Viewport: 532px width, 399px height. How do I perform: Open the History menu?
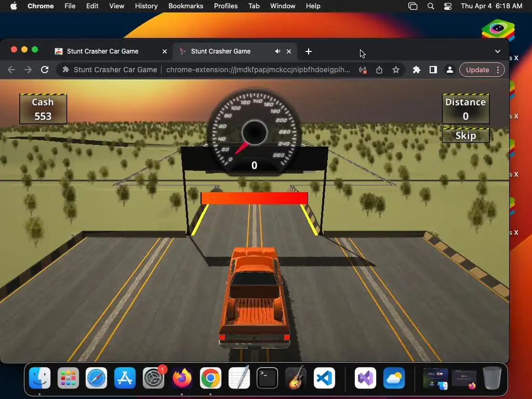[x=146, y=6]
